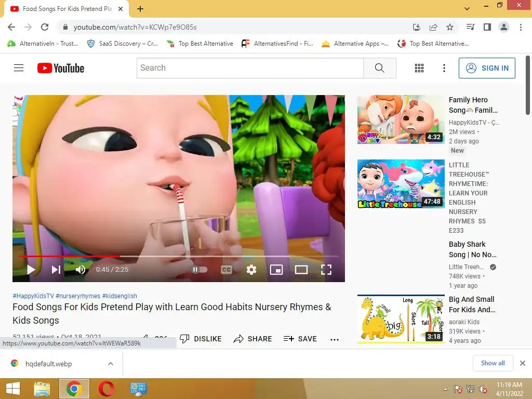
Task: Open the Family Hero Song thumbnail
Action: click(x=401, y=119)
